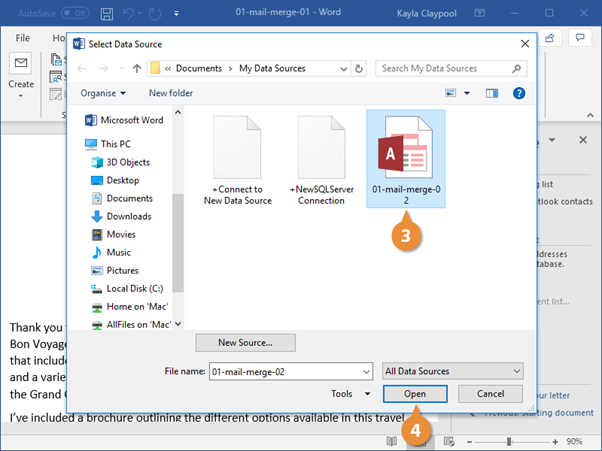This screenshot has height=451, width=602.
Task: Open Ribbon Display Options icon in title bar
Action: click(x=480, y=13)
